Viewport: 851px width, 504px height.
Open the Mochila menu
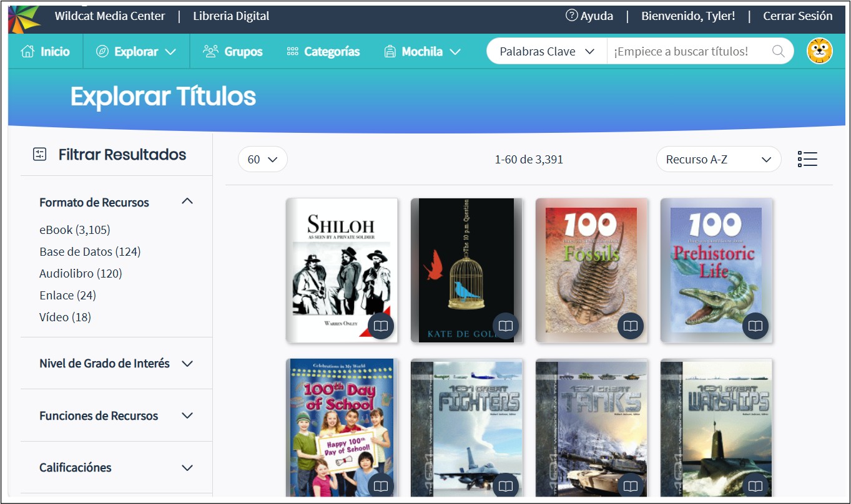point(422,51)
